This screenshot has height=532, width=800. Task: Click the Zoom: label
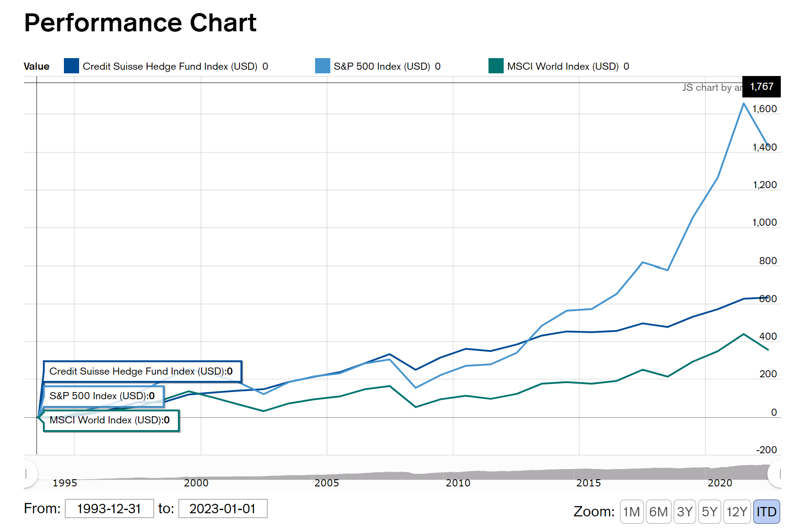[594, 511]
